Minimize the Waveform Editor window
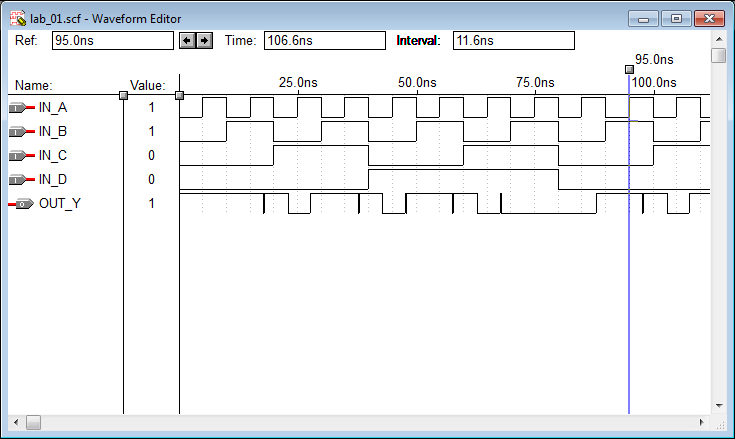This screenshot has width=735, height=439. pos(644,19)
